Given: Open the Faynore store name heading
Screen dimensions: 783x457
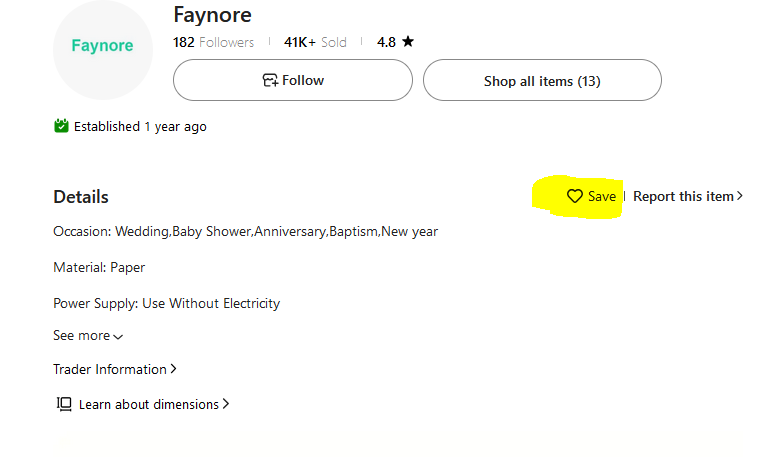Looking at the screenshot, I should pyautogui.click(x=212, y=15).
